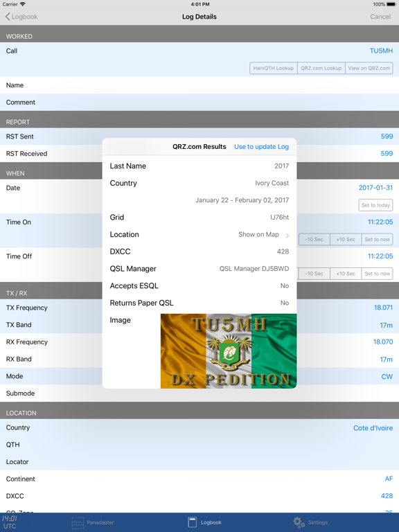
Task: Select the Submode row
Action: click(x=199, y=393)
